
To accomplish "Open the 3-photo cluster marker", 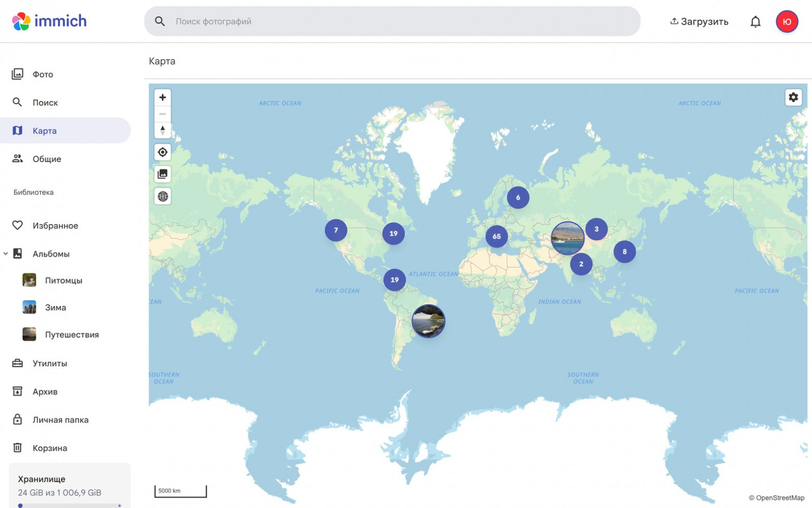I will [x=597, y=229].
